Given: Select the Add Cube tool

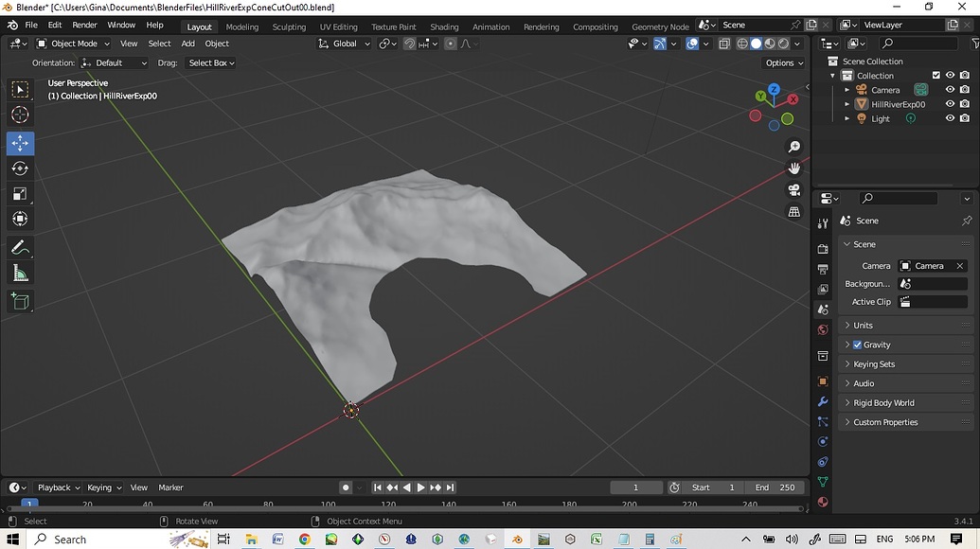Looking at the screenshot, I should (20, 302).
